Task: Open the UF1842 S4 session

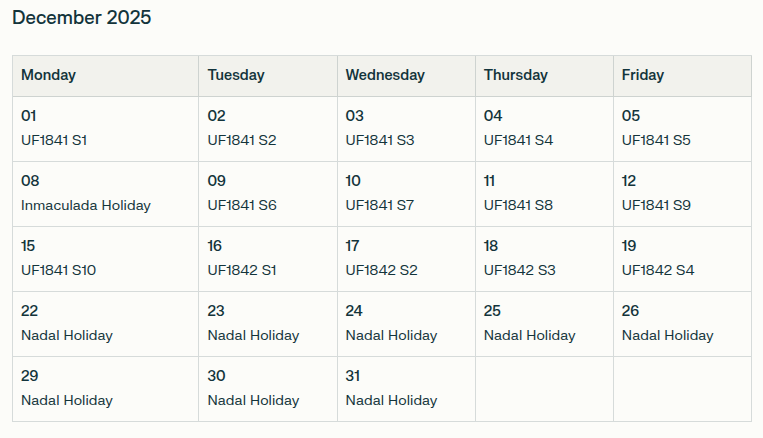Action: [x=657, y=270]
